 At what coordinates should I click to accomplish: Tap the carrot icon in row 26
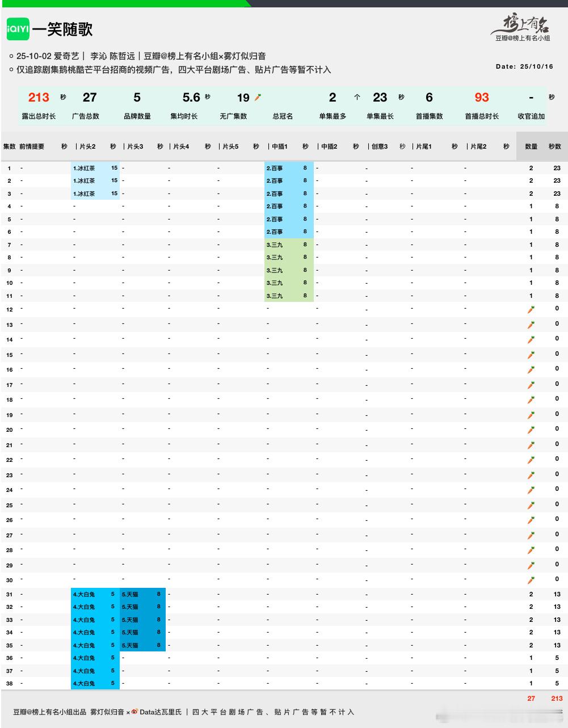pos(531,520)
